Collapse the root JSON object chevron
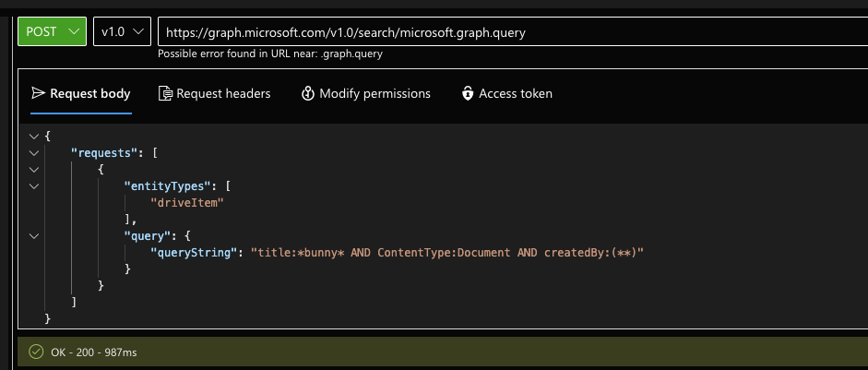The image size is (868, 370). [34, 137]
